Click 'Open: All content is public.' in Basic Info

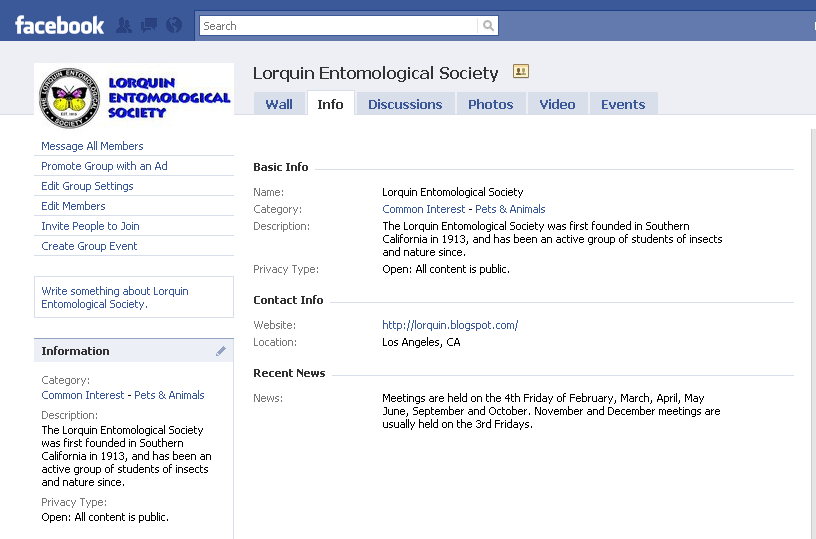pyautogui.click(x=446, y=269)
